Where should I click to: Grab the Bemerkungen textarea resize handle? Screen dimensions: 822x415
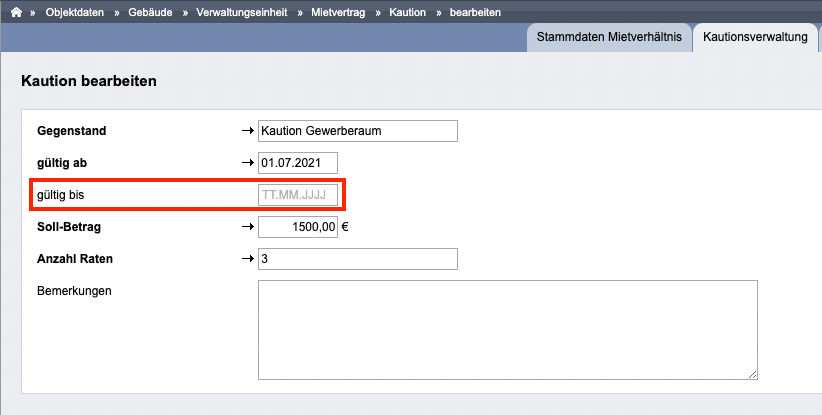(x=752, y=375)
